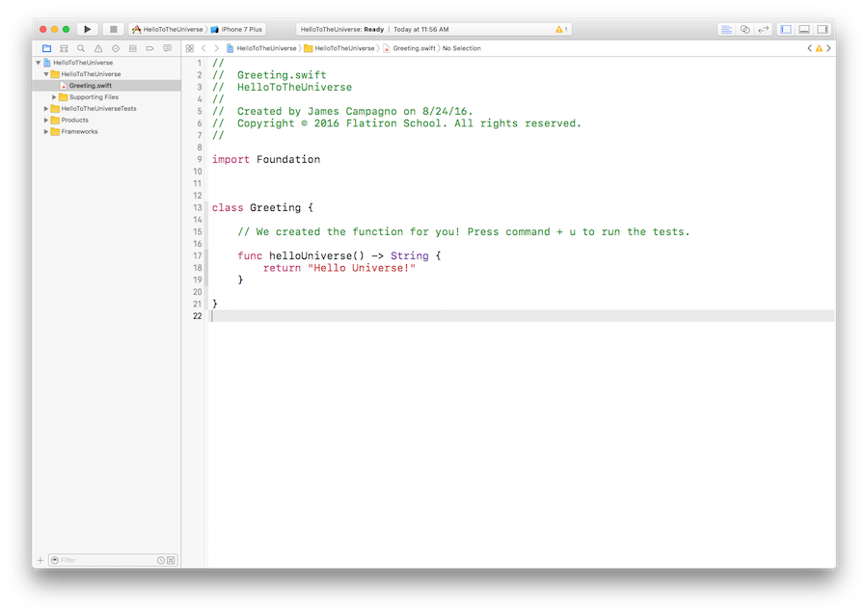Screen dimensions: 868x614
Task: Open the Report navigator speech bubble icon
Action: pyautogui.click(x=167, y=48)
